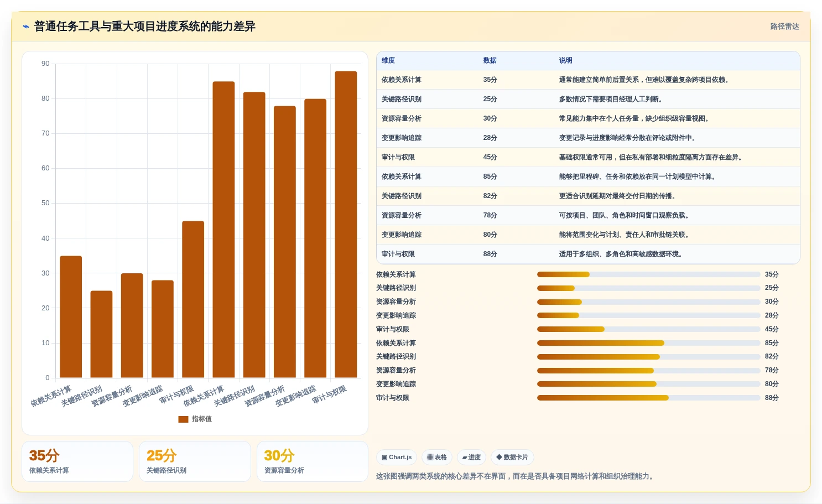Click the 30分 value beside its progress bar

point(772,302)
